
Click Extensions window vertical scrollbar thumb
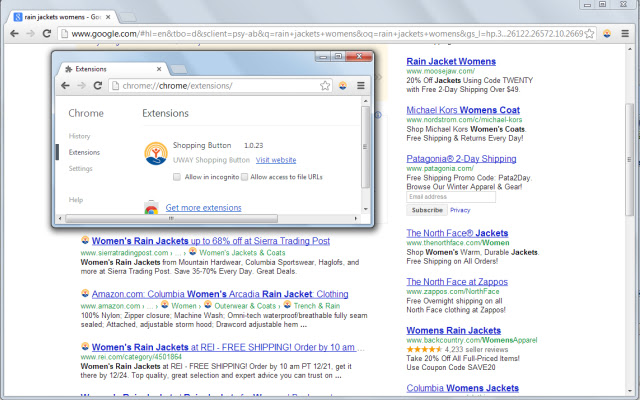365,147
